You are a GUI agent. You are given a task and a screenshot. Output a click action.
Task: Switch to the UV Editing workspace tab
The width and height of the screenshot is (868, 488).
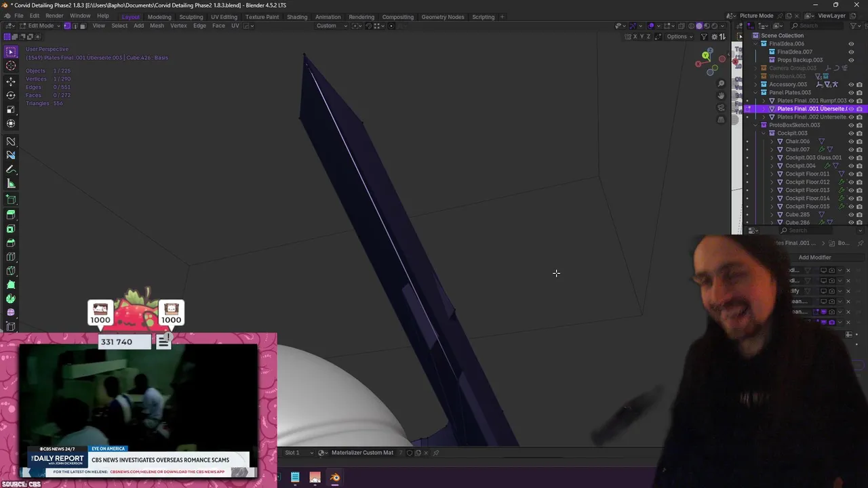(x=224, y=17)
